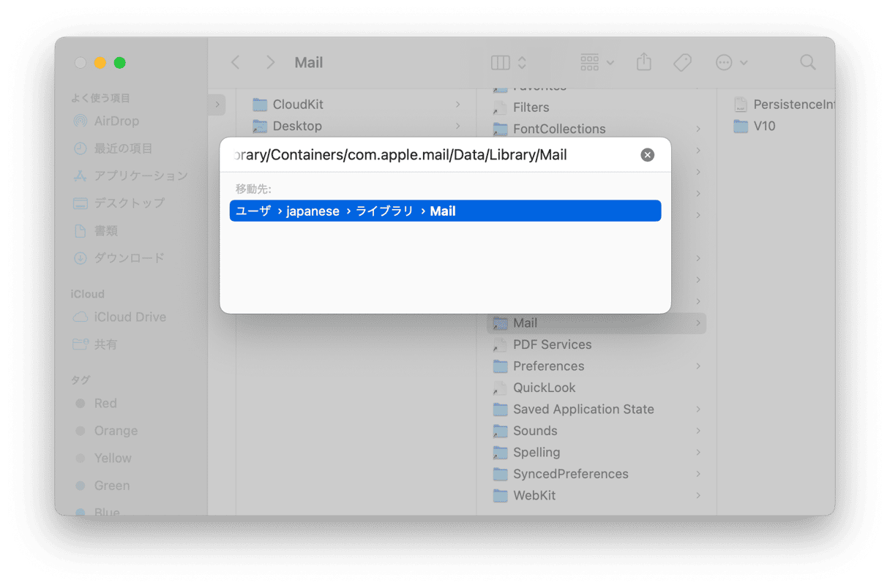Open 共有 in the sidebar
Viewport: 890px width, 588px height.
(96, 344)
